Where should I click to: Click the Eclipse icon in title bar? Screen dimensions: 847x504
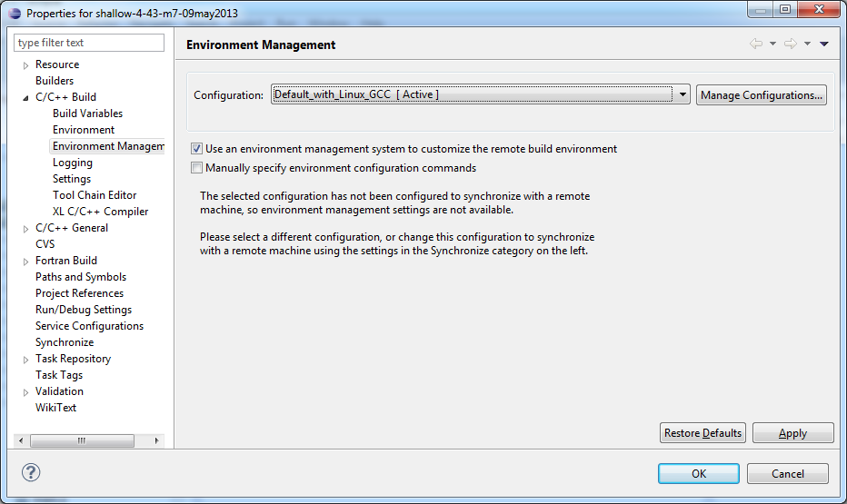point(15,13)
